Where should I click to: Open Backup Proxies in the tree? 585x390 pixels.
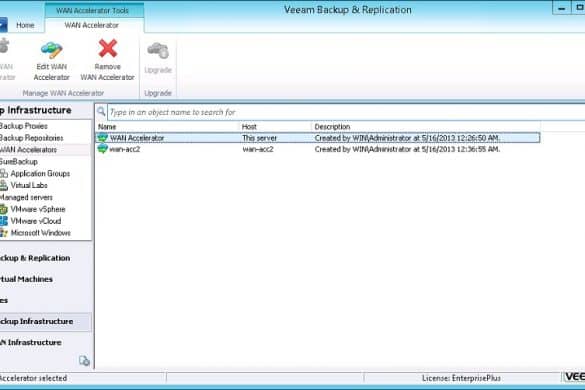click(24, 126)
